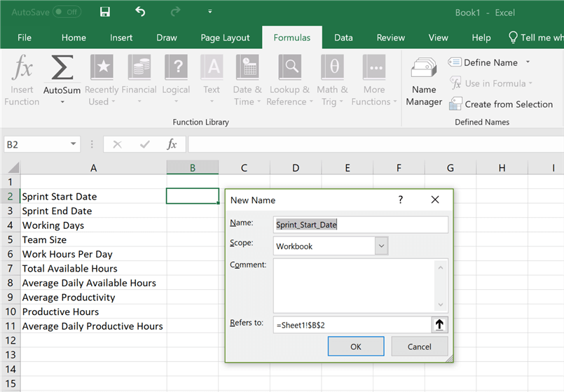The height and width of the screenshot is (392, 564).
Task: Toggle the AutoSave switch
Action: (x=67, y=12)
